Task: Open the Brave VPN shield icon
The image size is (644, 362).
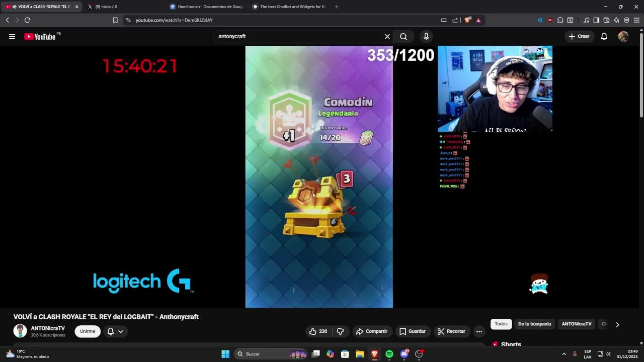Action: click(x=626, y=20)
